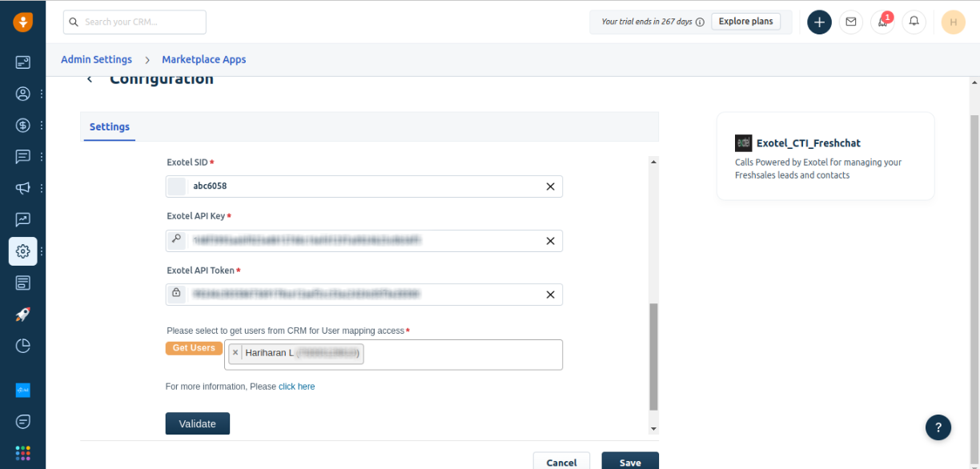Open the card-like sidebar icon below the settings gear
The height and width of the screenshot is (469, 980).
tap(22, 283)
